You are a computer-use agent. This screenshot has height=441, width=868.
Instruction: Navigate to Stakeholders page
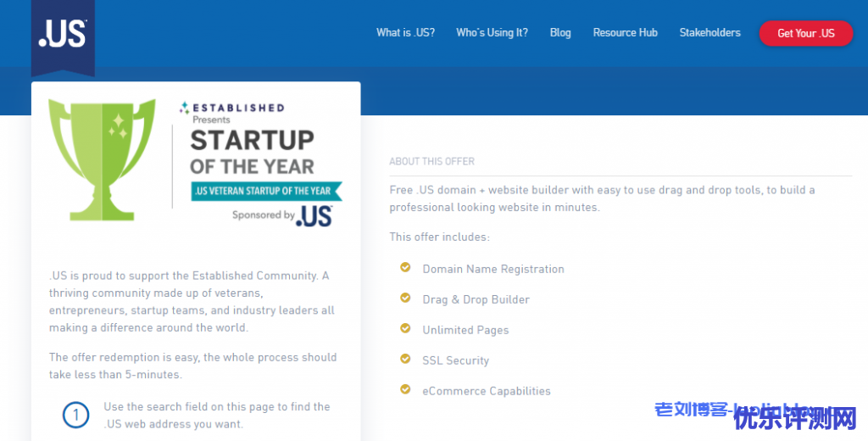709,33
